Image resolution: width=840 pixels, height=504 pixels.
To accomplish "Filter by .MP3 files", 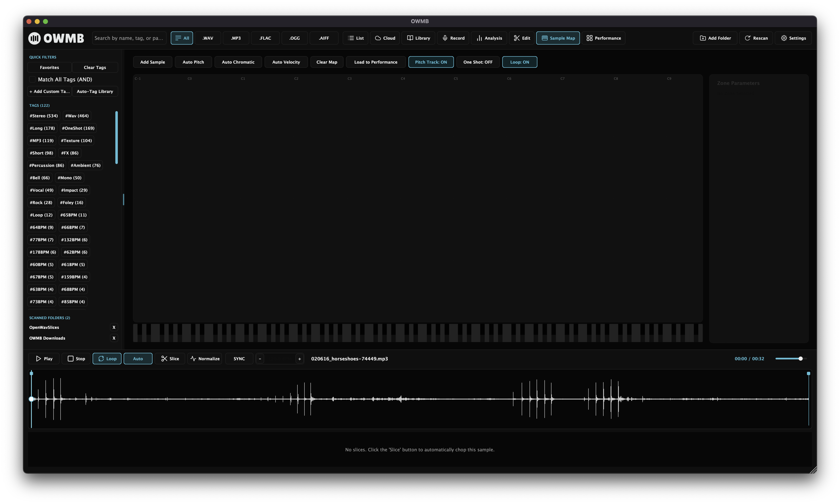I will point(236,38).
